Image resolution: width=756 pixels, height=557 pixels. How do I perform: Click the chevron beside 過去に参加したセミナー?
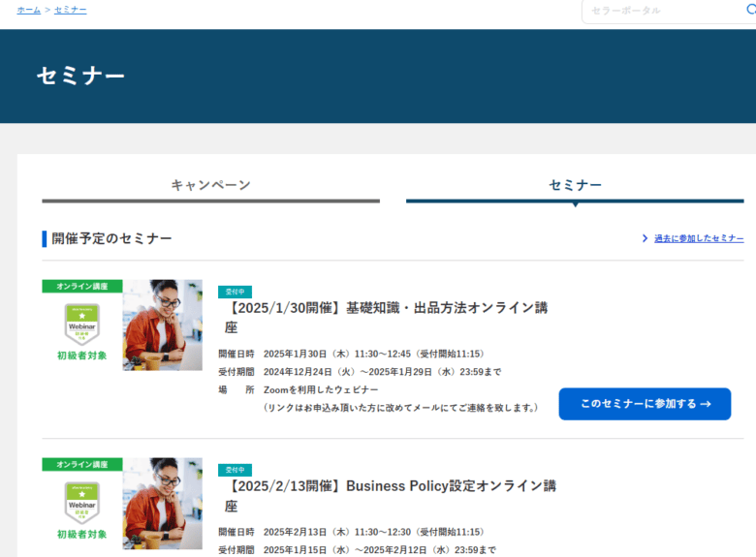click(x=645, y=238)
